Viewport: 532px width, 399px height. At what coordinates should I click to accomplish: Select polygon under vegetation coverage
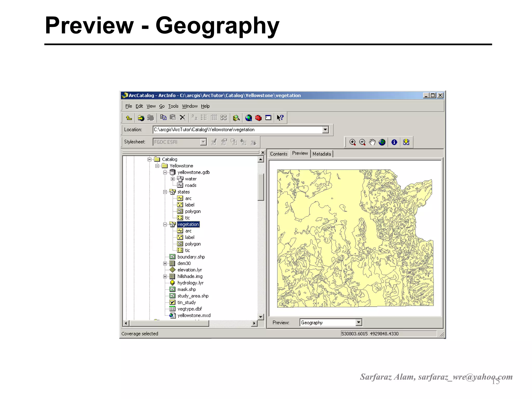coord(193,244)
